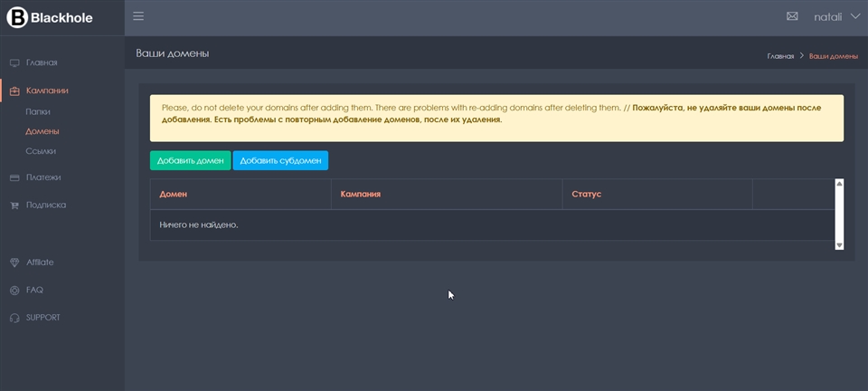Toggle sidebar with the hamburger menu icon

tap(138, 16)
